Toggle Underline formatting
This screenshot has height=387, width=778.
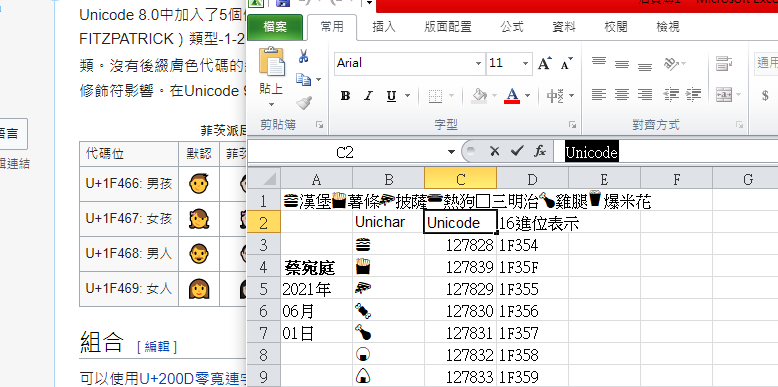391,96
